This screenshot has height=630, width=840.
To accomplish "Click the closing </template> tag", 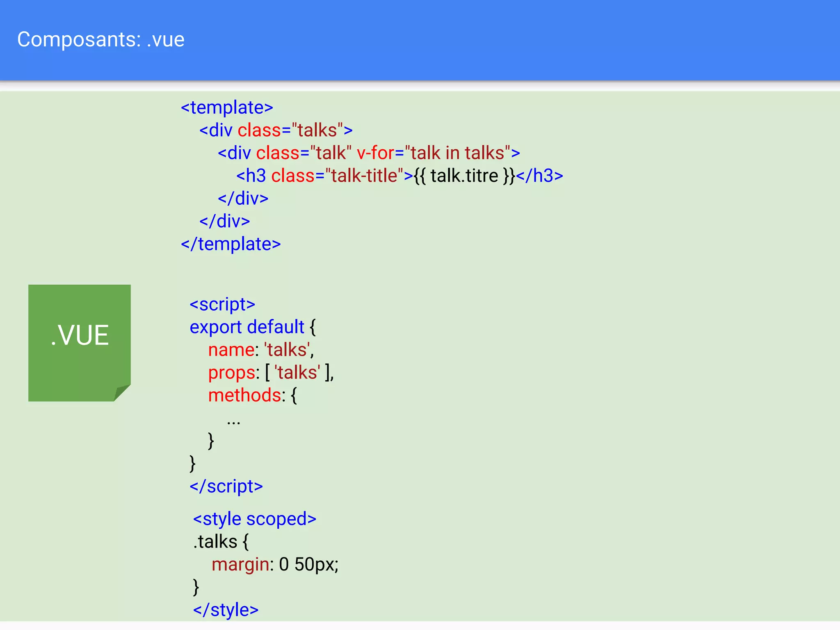I will (231, 244).
